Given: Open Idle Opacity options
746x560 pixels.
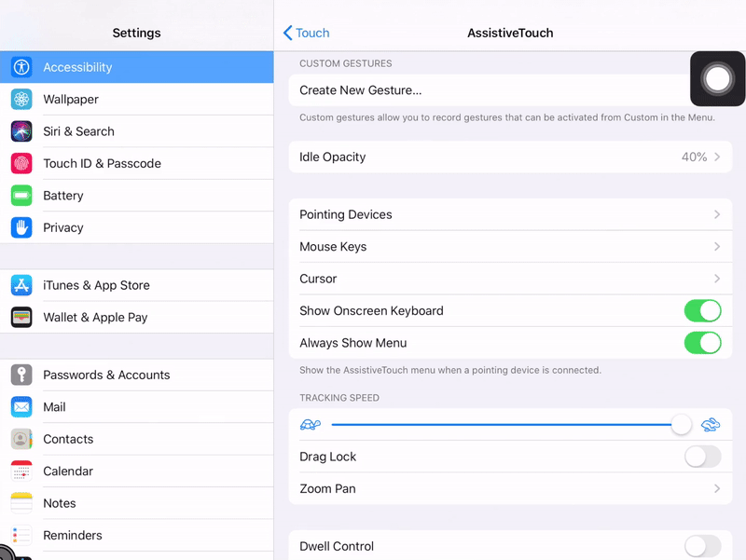Looking at the screenshot, I should [x=511, y=157].
